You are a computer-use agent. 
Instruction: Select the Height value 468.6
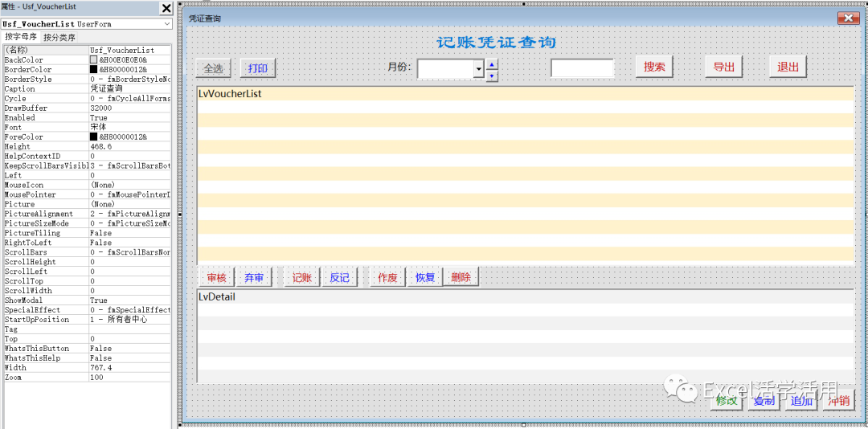click(x=130, y=147)
